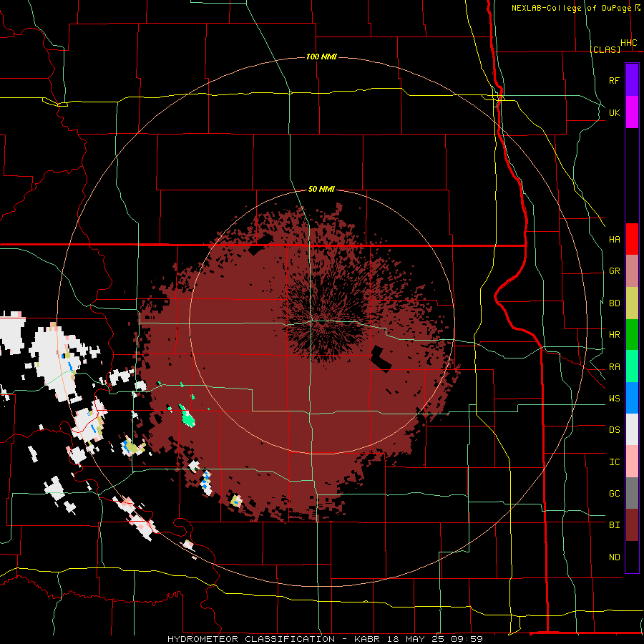Click the BD legend label
This screenshot has width=644, height=644.
click(x=614, y=303)
